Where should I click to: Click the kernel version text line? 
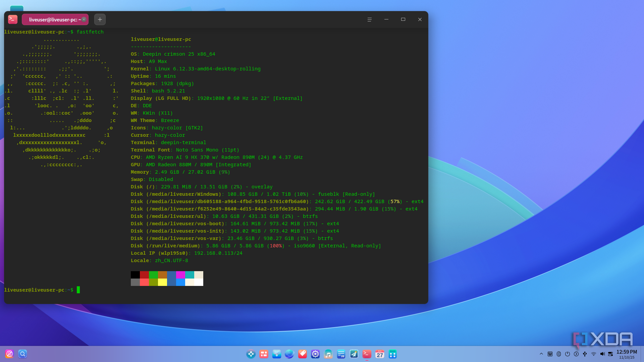click(x=196, y=69)
